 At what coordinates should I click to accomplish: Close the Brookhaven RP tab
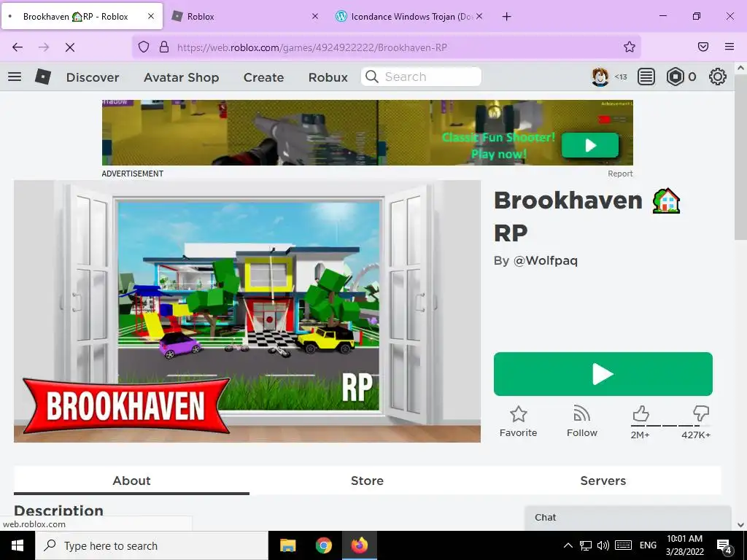pos(150,16)
